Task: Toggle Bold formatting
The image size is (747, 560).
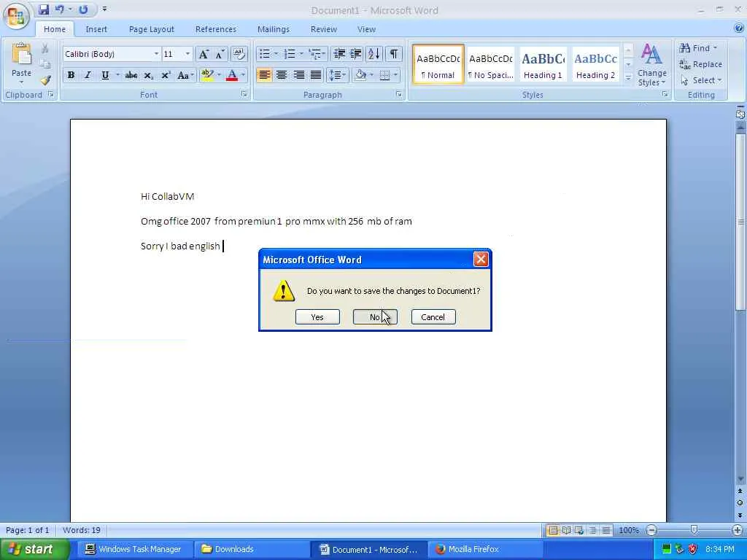Action: 71,75
